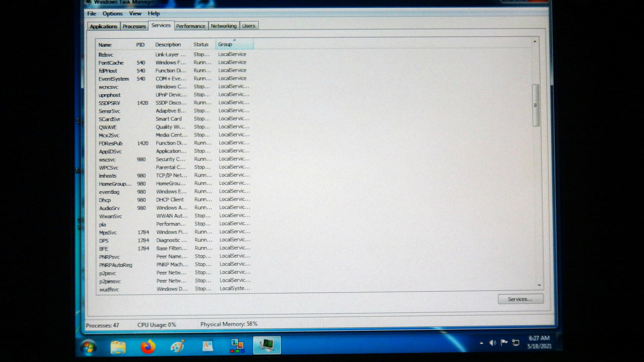644x362 pixels.
Task: Click the network tray icon
Action: 516,343
